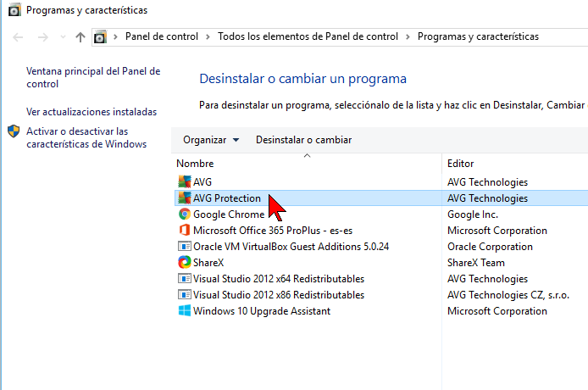Click the Google Chrome icon in list
Screen dimensions: 588x390
pos(184,214)
